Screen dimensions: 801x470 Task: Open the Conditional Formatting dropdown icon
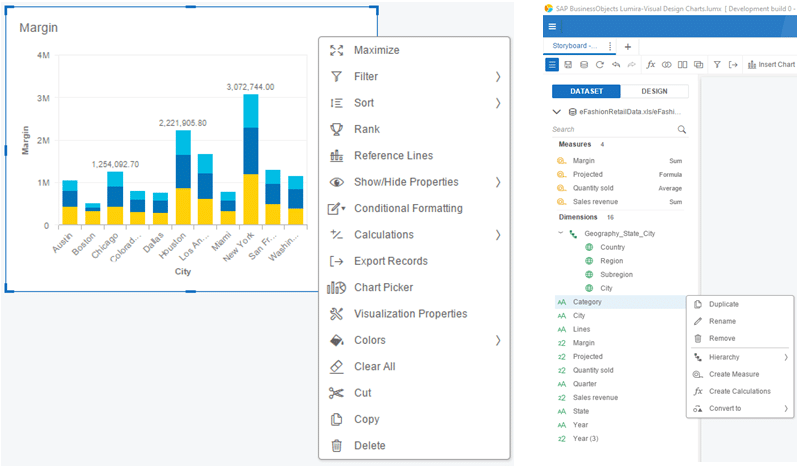click(x=336, y=208)
